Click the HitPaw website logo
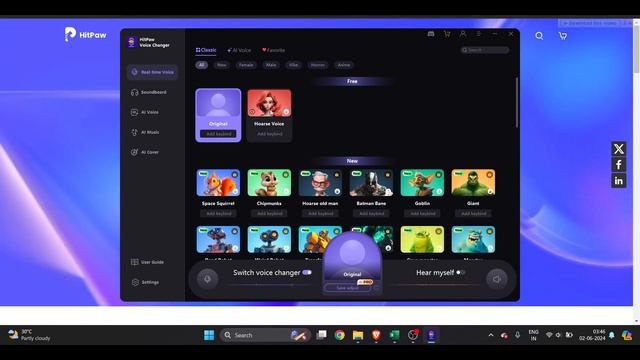The image size is (640, 360). [x=85, y=34]
